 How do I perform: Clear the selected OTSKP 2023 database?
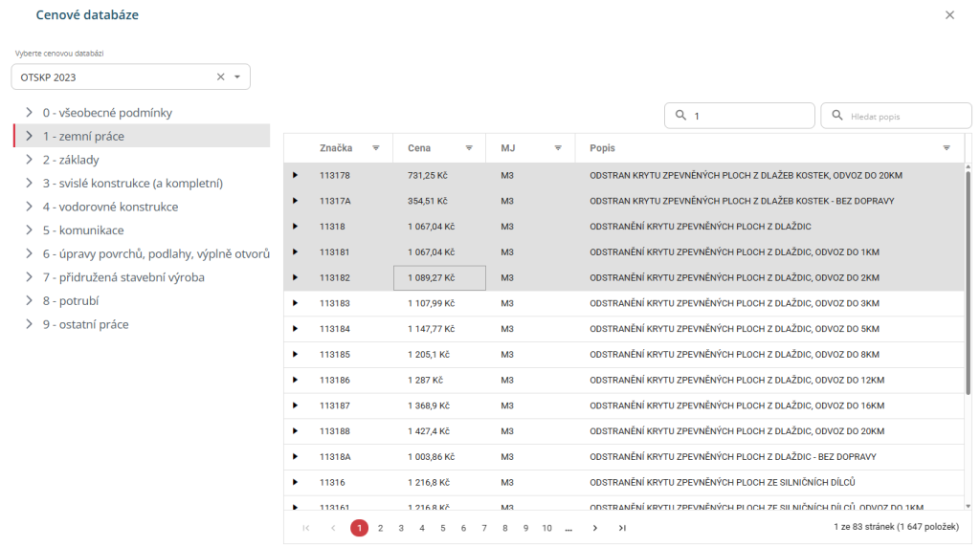(220, 77)
